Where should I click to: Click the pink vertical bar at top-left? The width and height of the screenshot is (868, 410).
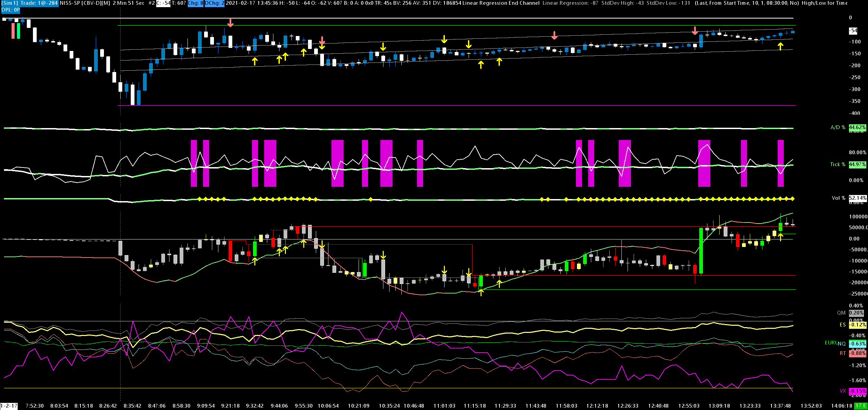coord(13,31)
